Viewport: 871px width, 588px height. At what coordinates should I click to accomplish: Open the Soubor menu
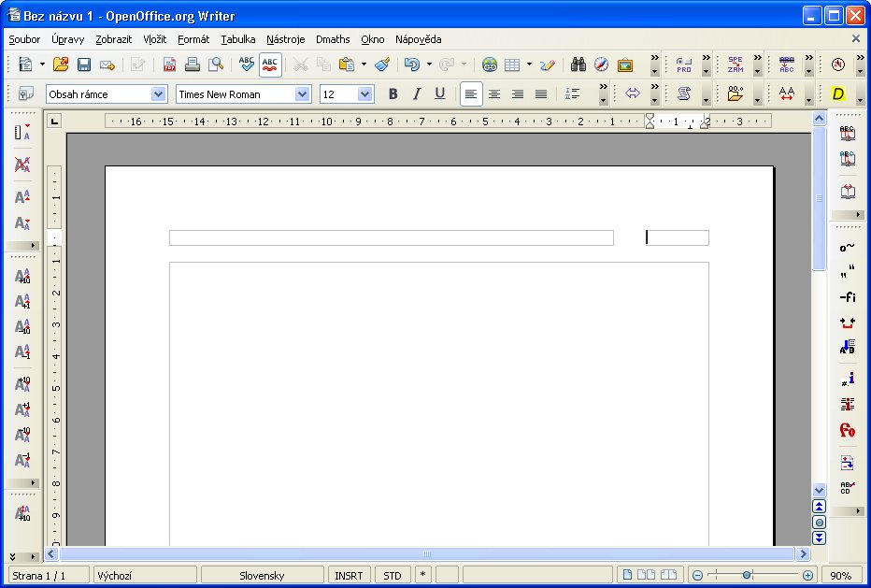pyautogui.click(x=24, y=39)
